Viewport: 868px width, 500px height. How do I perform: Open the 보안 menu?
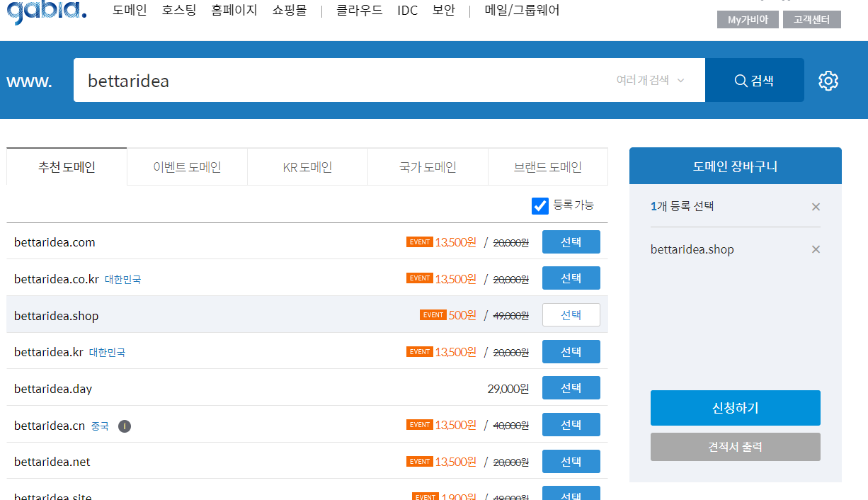point(444,11)
